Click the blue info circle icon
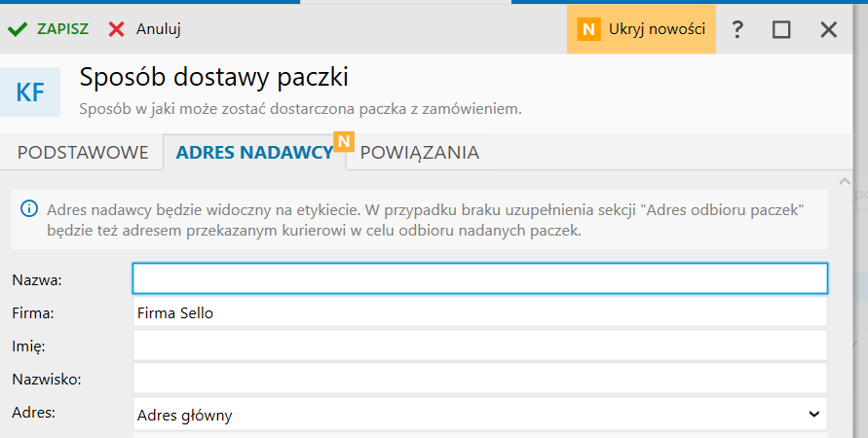 (29, 209)
